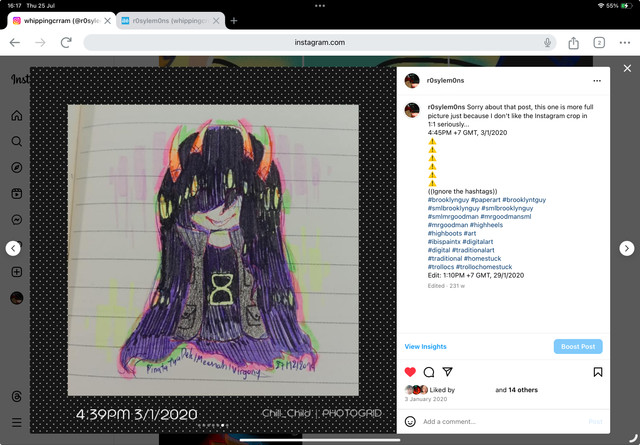Go to the next post with the right arrow
Viewport: 640px width, 445px height.
coord(627,248)
